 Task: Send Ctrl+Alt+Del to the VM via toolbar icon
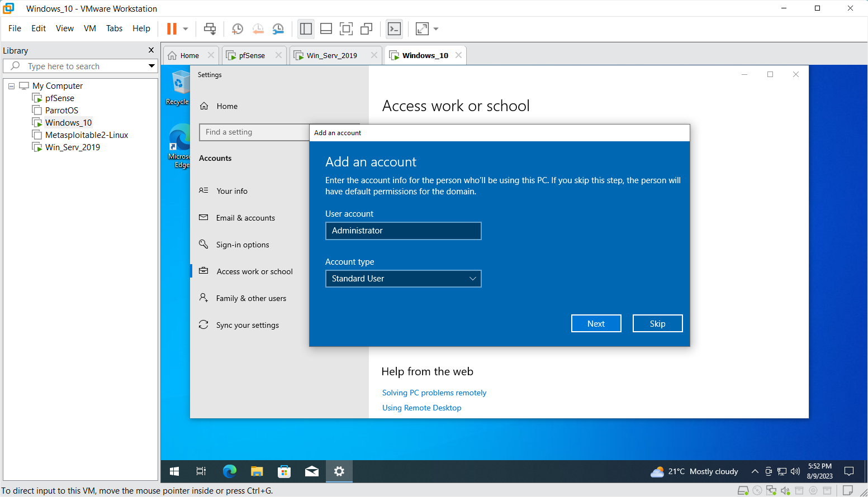(x=210, y=28)
